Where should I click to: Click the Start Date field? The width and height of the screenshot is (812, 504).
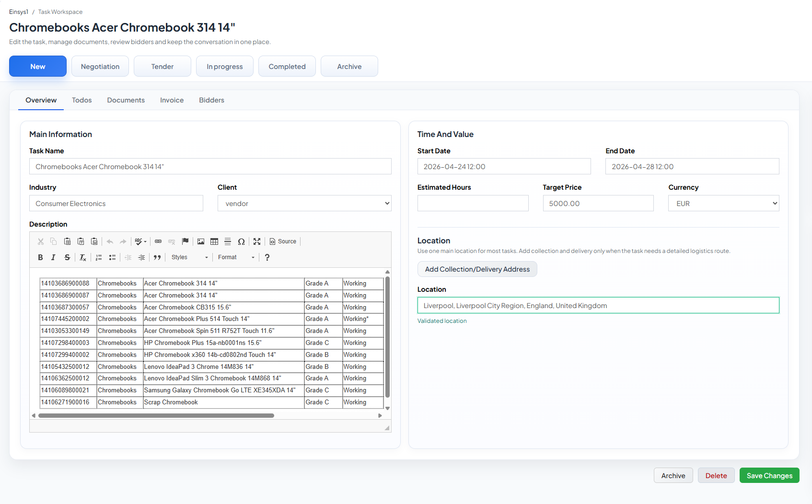coord(504,166)
